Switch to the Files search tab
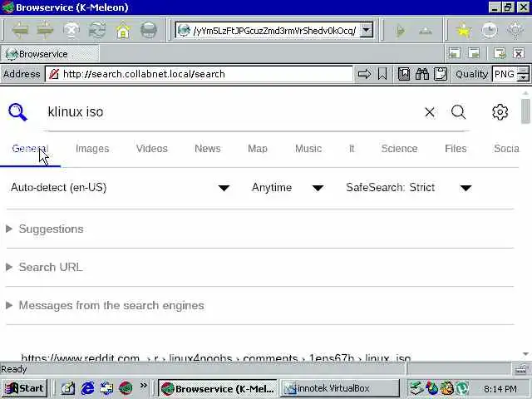 (456, 149)
